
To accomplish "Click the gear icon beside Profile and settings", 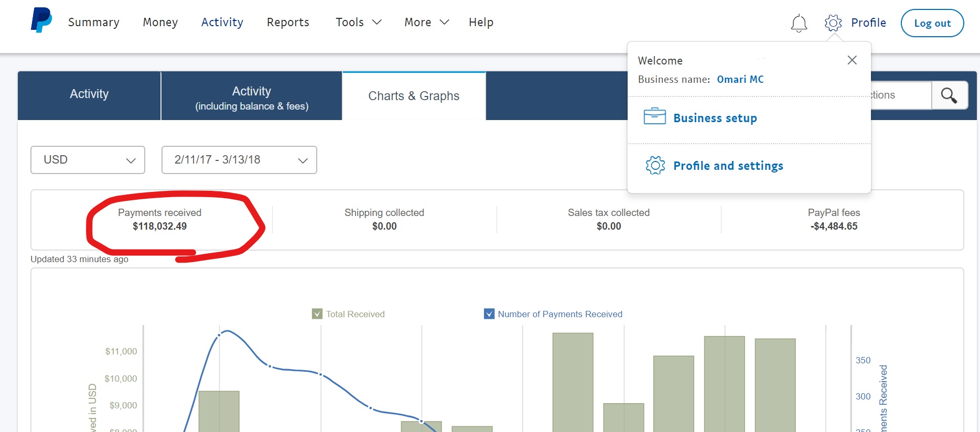I will [x=655, y=165].
